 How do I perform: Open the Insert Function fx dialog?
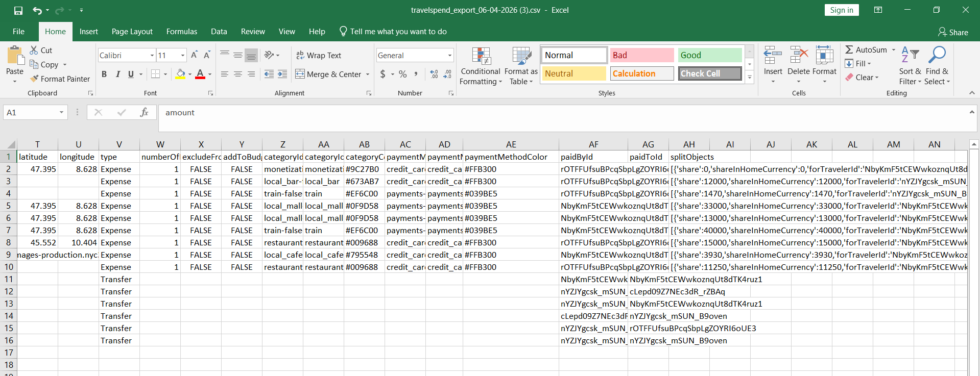click(x=144, y=112)
